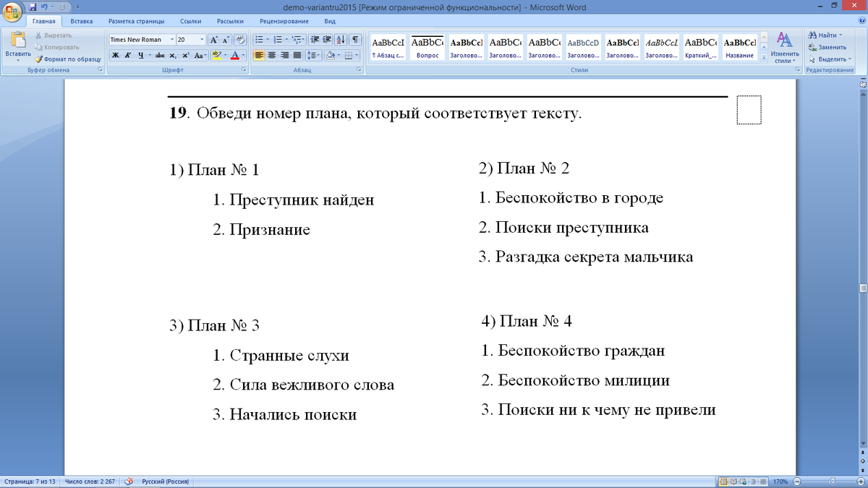The image size is (868, 488).
Task: Choose text highlight yellow color
Action: tap(216, 55)
